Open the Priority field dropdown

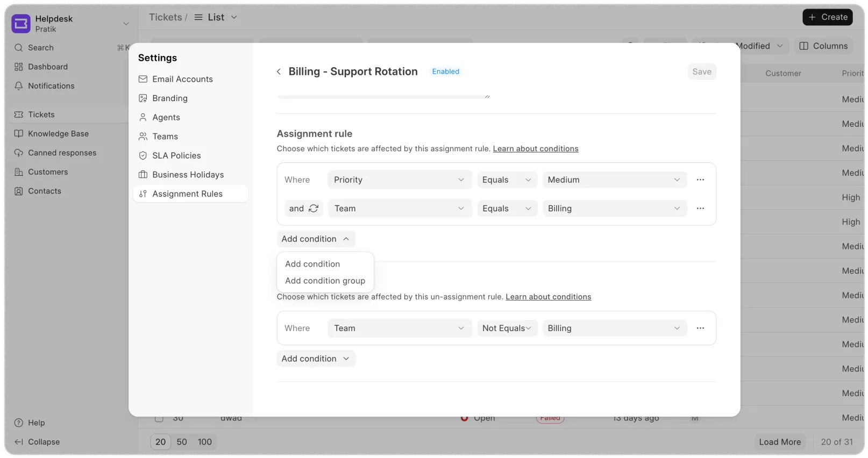(399, 180)
